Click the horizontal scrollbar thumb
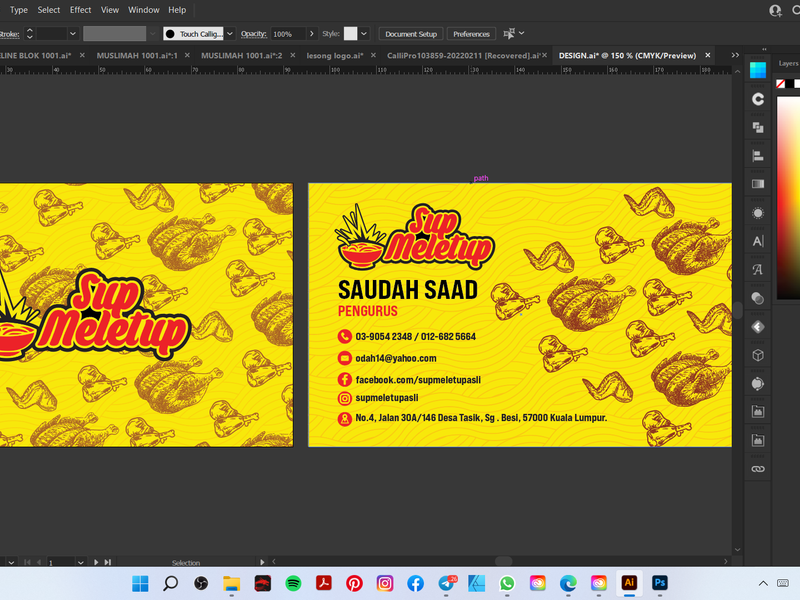 [504, 561]
